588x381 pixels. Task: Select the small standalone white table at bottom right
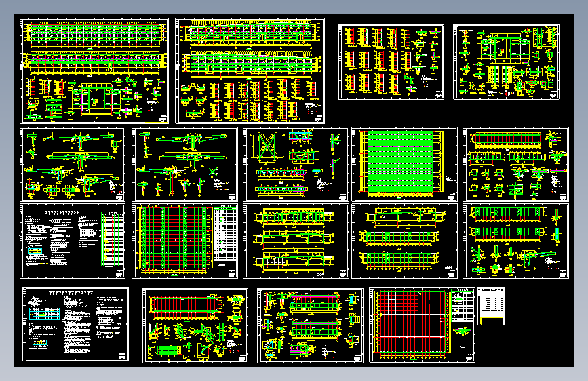click(x=491, y=306)
